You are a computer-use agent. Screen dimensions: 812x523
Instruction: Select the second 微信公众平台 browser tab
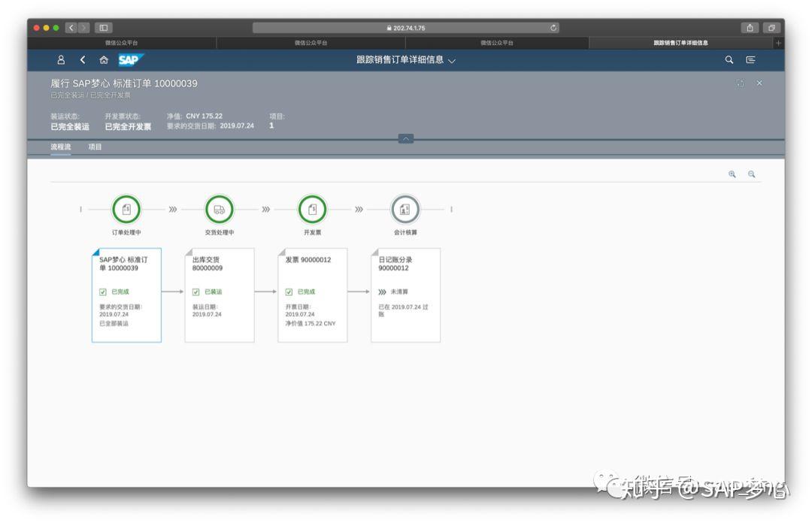pyautogui.click(x=311, y=43)
